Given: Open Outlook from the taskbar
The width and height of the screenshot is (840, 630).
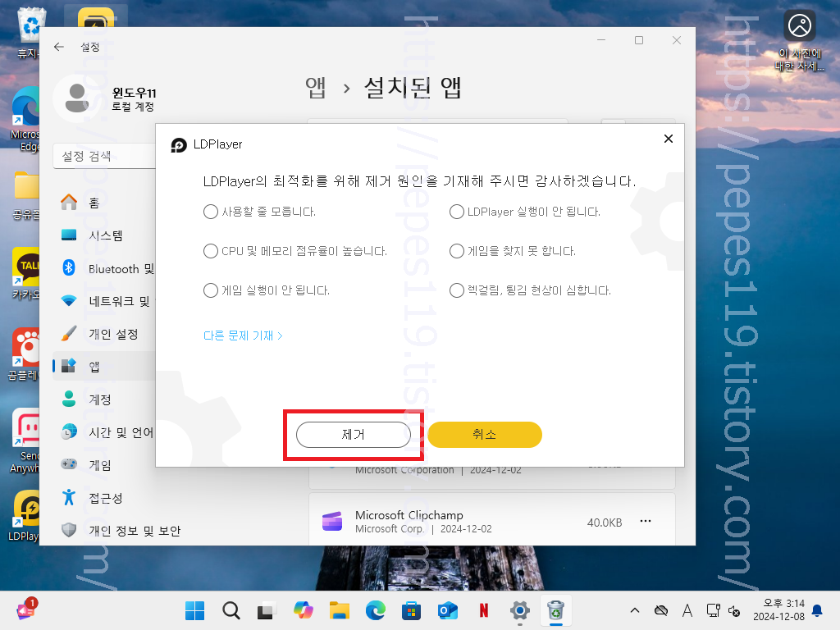Looking at the screenshot, I should tap(448, 610).
